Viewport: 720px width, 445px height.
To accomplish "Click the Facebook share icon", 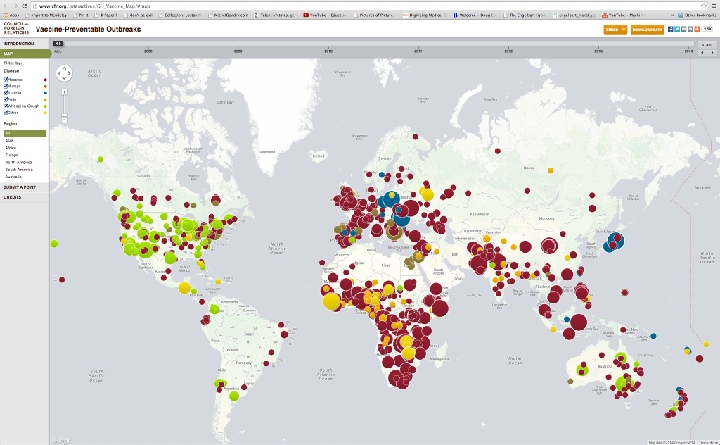I will pos(670,29).
